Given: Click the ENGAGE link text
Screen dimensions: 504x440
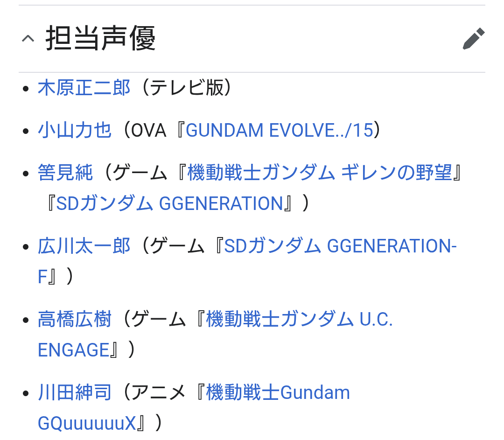Looking at the screenshot, I should 74,350.
